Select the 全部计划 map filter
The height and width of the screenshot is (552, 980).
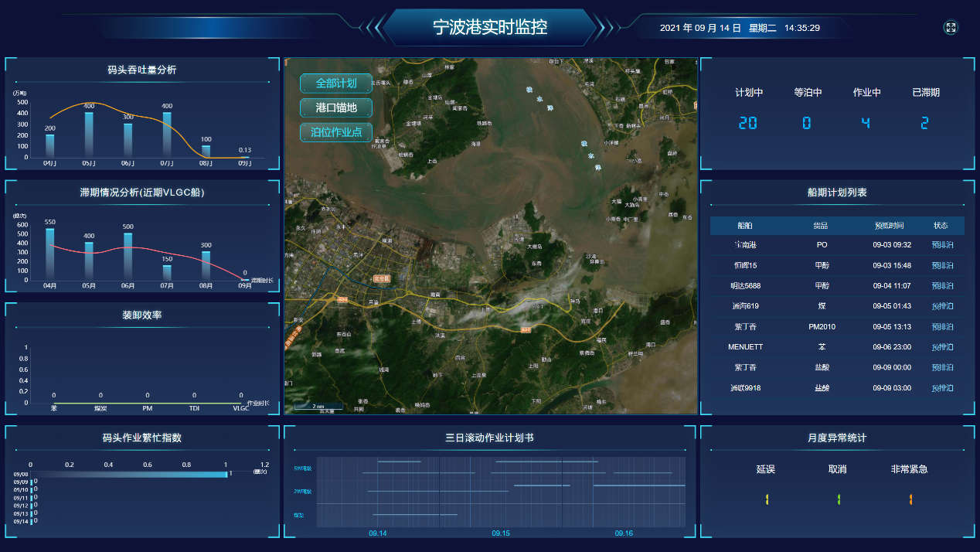click(x=336, y=83)
